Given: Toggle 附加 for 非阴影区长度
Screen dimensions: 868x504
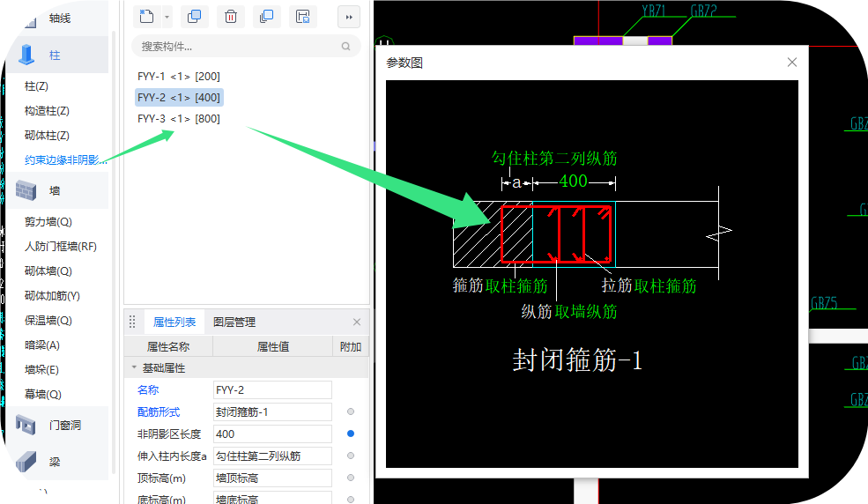Looking at the screenshot, I should (x=351, y=434).
